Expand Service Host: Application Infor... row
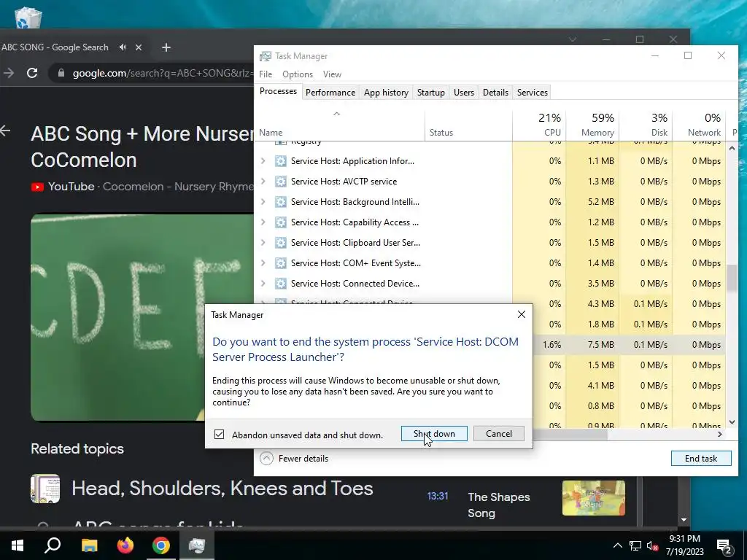The height and width of the screenshot is (560, 747). pyautogui.click(x=263, y=161)
